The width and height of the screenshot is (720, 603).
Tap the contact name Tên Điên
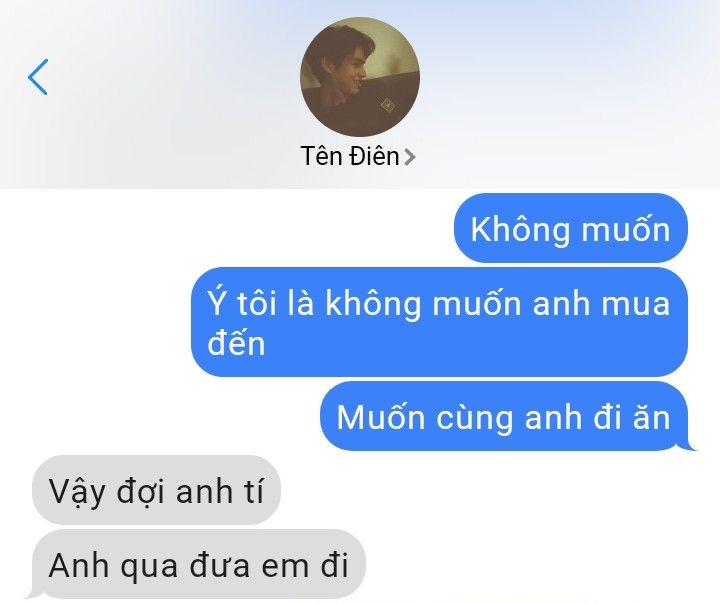(350, 156)
